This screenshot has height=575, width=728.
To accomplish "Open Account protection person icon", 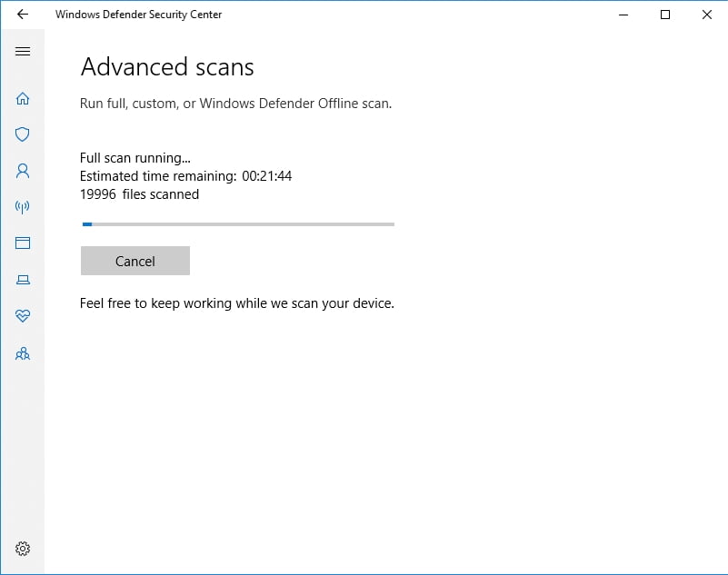I will pyautogui.click(x=23, y=171).
